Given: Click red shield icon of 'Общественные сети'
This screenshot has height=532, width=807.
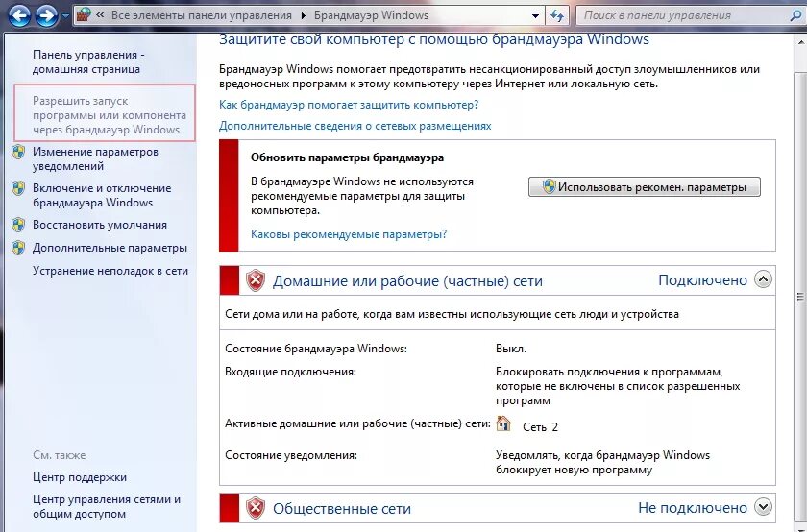Looking at the screenshot, I should click(x=256, y=508).
